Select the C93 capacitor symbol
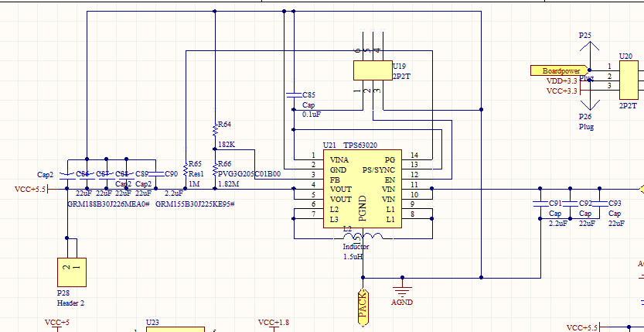Image resolution: width=644 pixels, height=332 pixels. tap(600, 204)
